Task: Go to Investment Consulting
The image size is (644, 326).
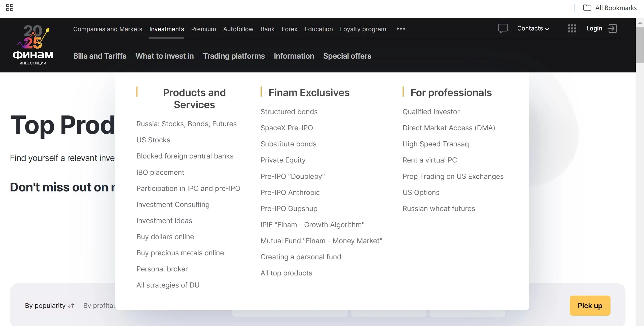Action: coord(173,205)
